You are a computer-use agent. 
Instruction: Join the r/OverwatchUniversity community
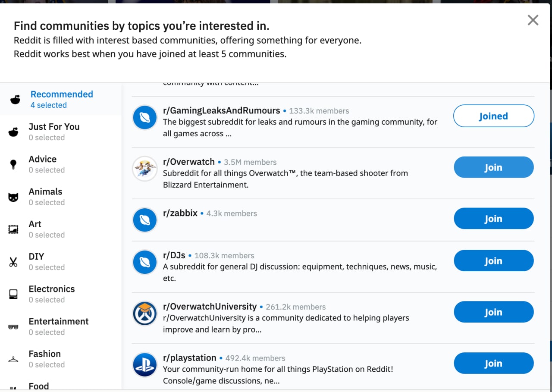(x=494, y=312)
